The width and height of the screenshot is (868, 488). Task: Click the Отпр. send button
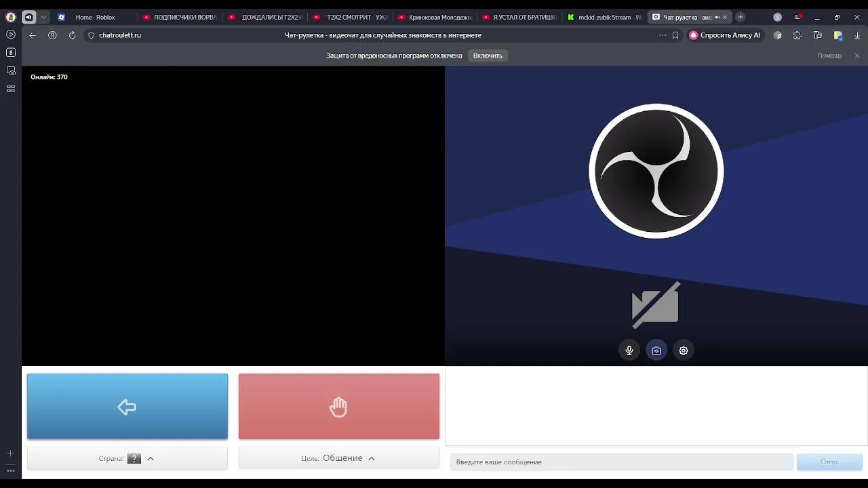[x=829, y=462]
